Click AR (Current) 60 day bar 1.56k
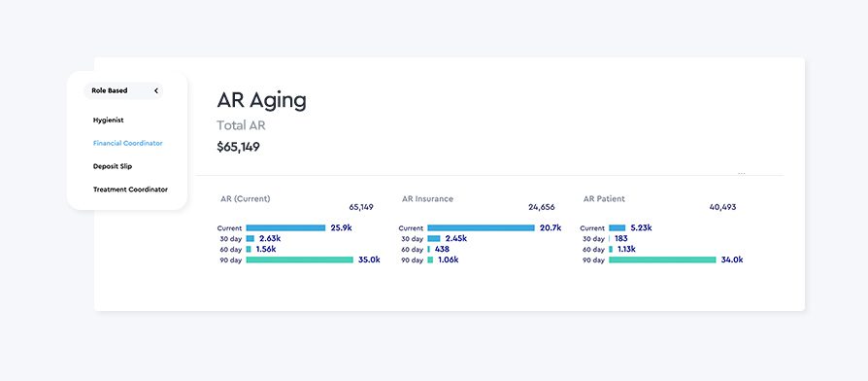Image resolution: width=868 pixels, height=381 pixels. pyautogui.click(x=249, y=249)
